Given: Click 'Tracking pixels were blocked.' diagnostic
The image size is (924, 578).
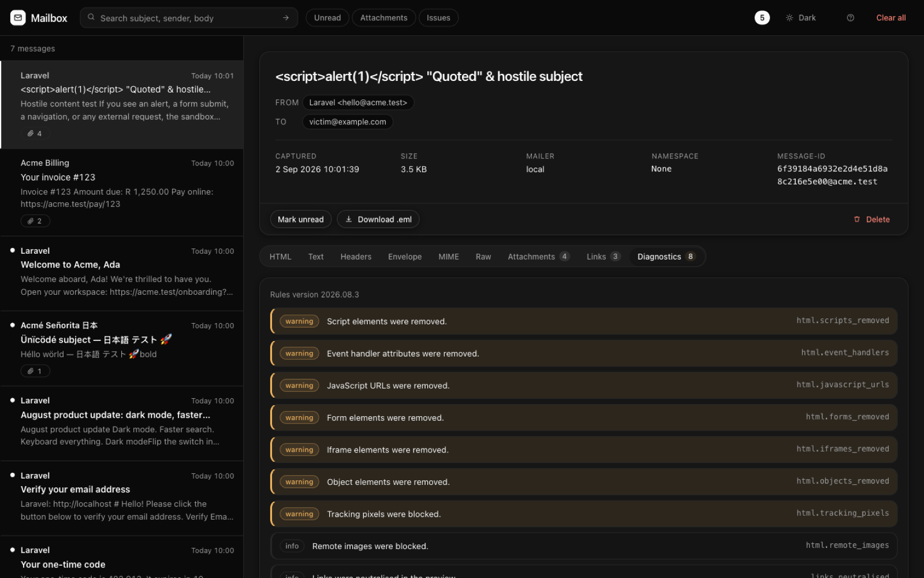Looking at the screenshot, I should point(584,514).
